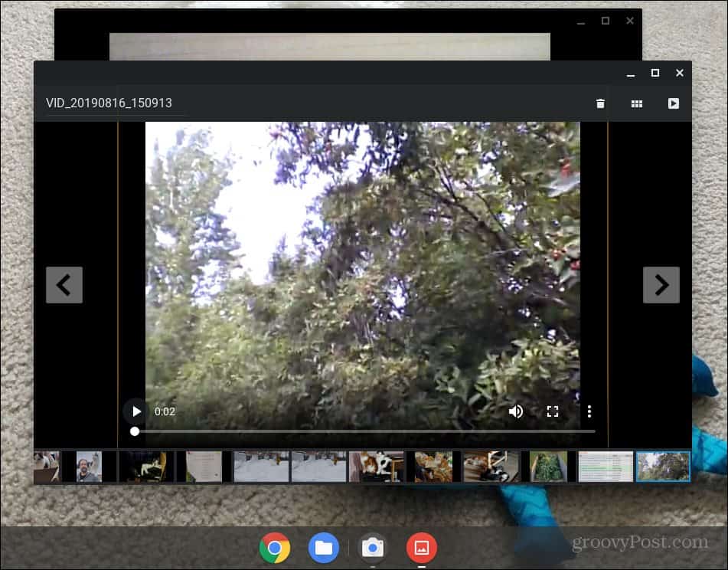Close the background window behind Gallery
Screen dimensions: 728x570
pyautogui.click(x=630, y=21)
